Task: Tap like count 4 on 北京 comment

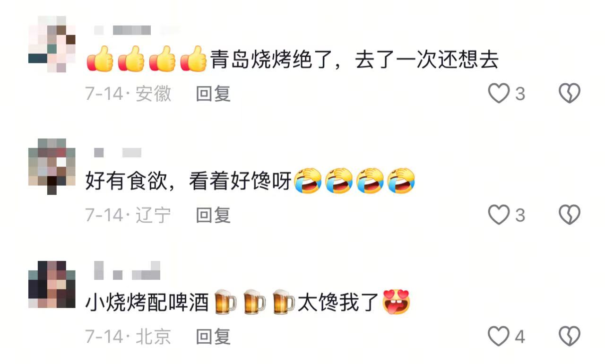Action: [519, 337]
